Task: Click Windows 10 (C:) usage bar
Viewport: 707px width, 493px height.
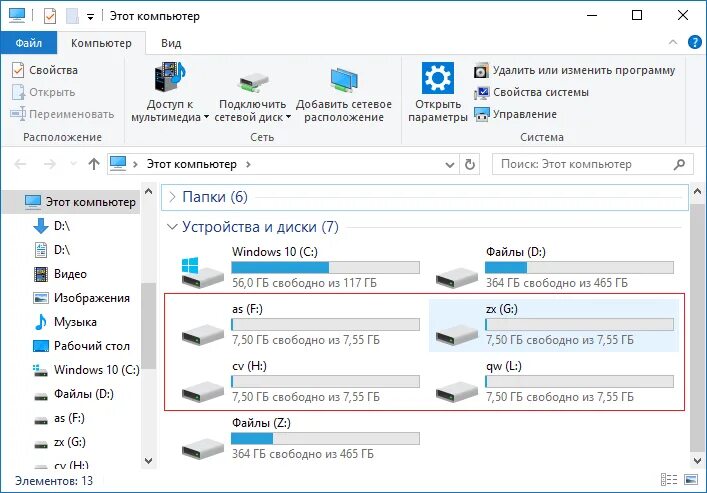Action: (326, 267)
